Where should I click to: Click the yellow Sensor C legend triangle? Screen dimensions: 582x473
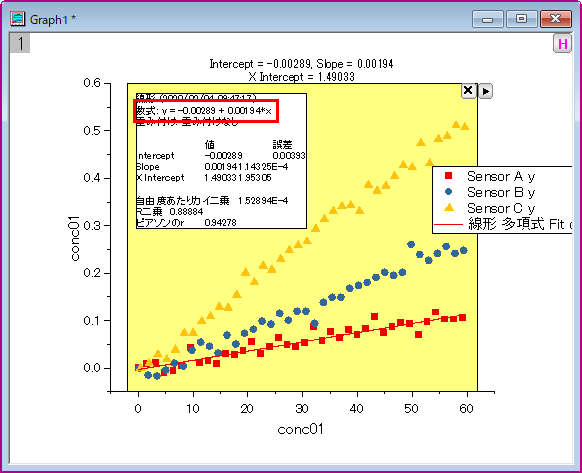[449, 208]
